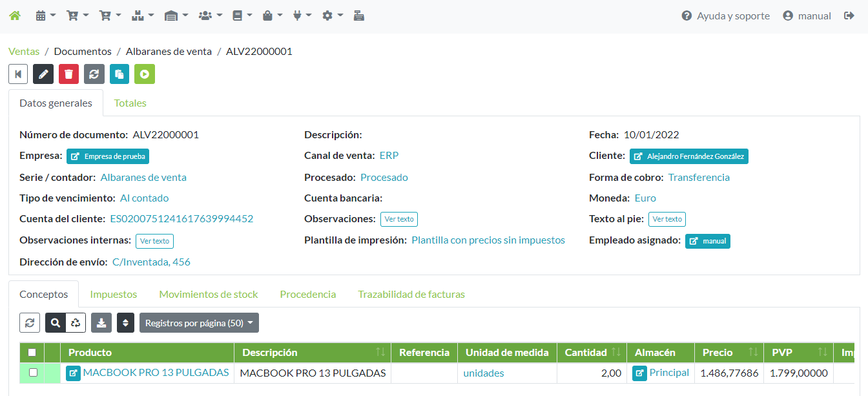
Task: Click the green play process button
Action: [145, 74]
